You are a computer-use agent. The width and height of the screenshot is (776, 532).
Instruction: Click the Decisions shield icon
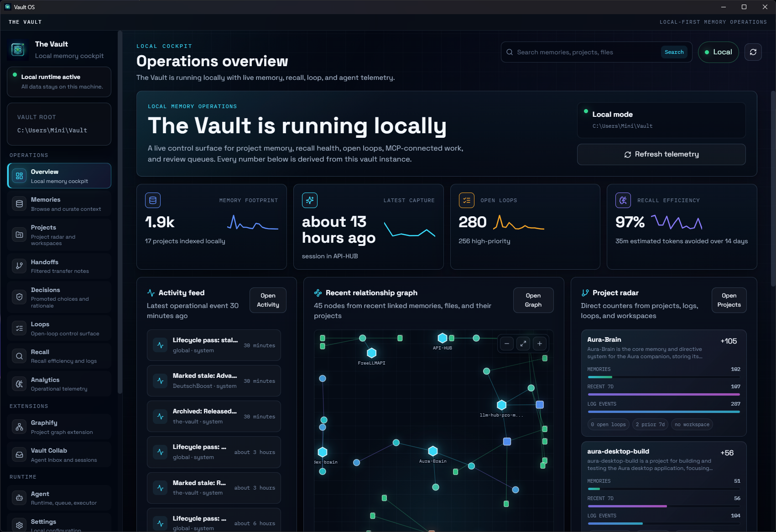(x=19, y=297)
